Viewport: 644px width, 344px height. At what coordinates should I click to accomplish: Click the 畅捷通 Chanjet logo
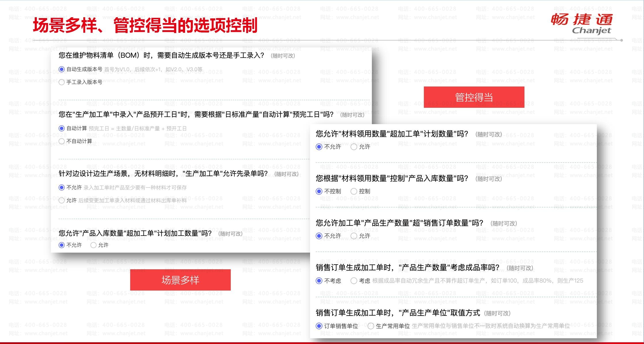pyautogui.click(x=583, y=24)
